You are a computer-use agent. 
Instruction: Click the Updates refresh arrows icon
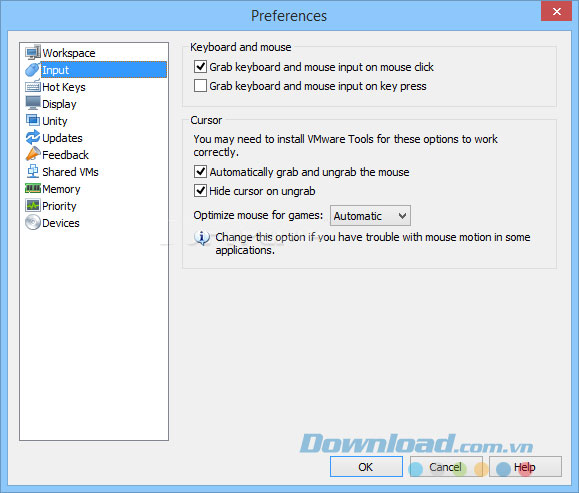click(33, 137)
